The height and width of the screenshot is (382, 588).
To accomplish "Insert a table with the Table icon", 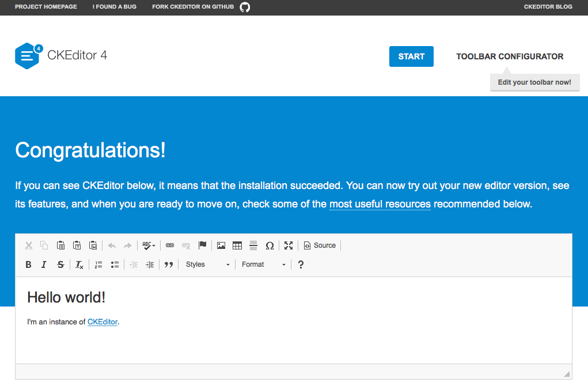I will click(237, 245).
